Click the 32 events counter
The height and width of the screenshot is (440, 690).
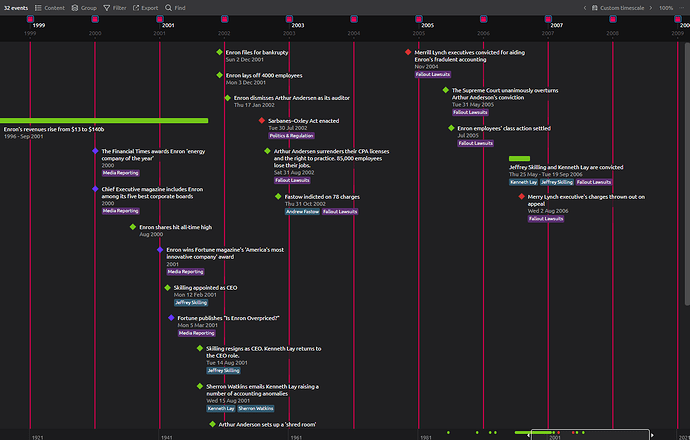point(16,8)
